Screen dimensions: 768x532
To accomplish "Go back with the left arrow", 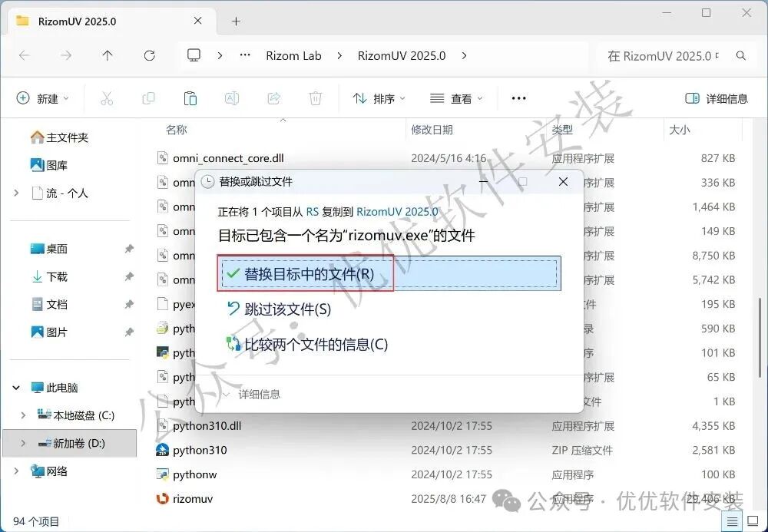I will pos(25,56).
